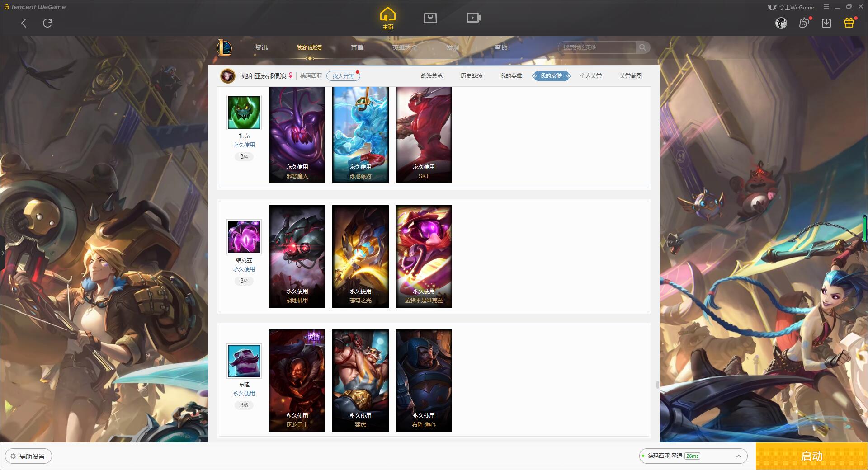868x470 pixels.
Task: Click 永久使用 label under 布隆
Action: [x=244, y=394]
